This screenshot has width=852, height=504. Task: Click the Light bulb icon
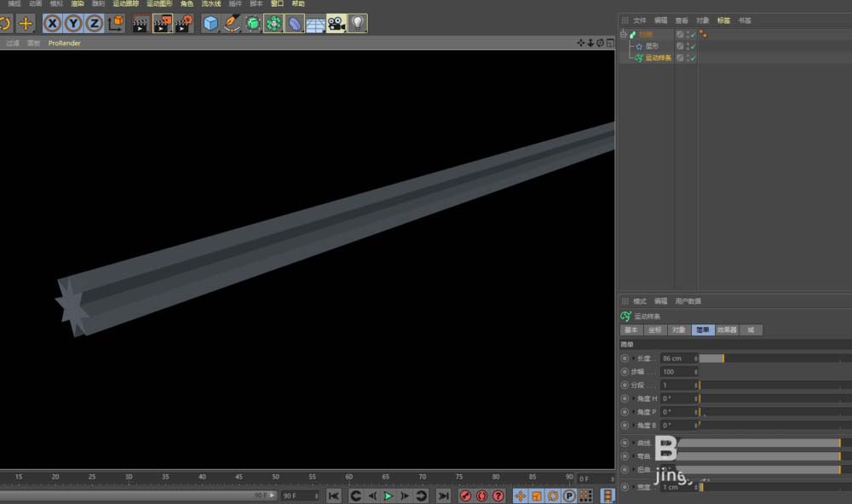coord(358,24)
